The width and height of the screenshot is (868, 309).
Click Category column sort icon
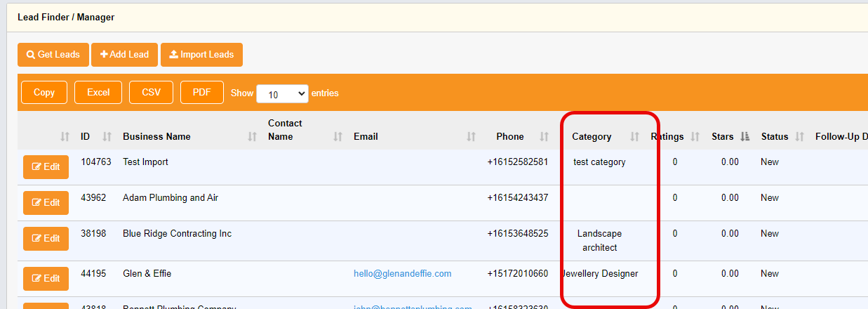pos(635,137)
